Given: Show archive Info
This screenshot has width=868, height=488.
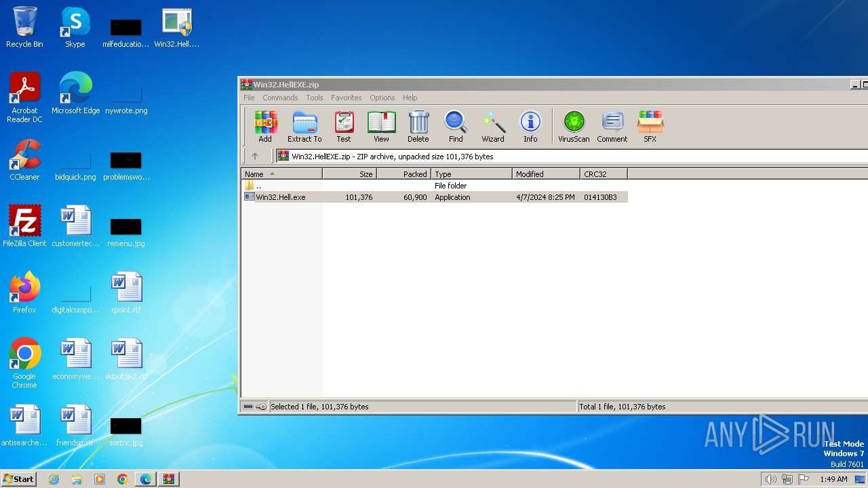Looking at the screenshot, I should 530,127.
